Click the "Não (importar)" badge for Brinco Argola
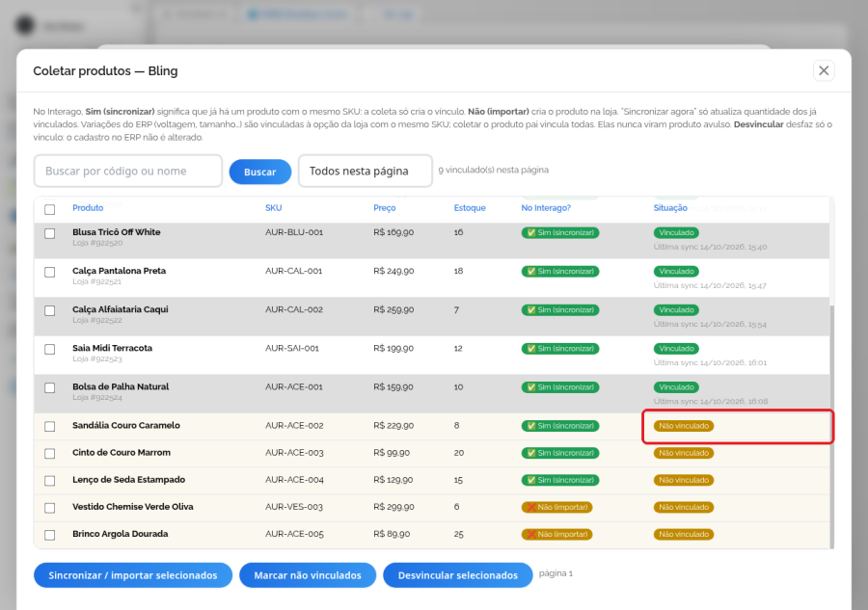Screen dimensions: 868x610 556,534
